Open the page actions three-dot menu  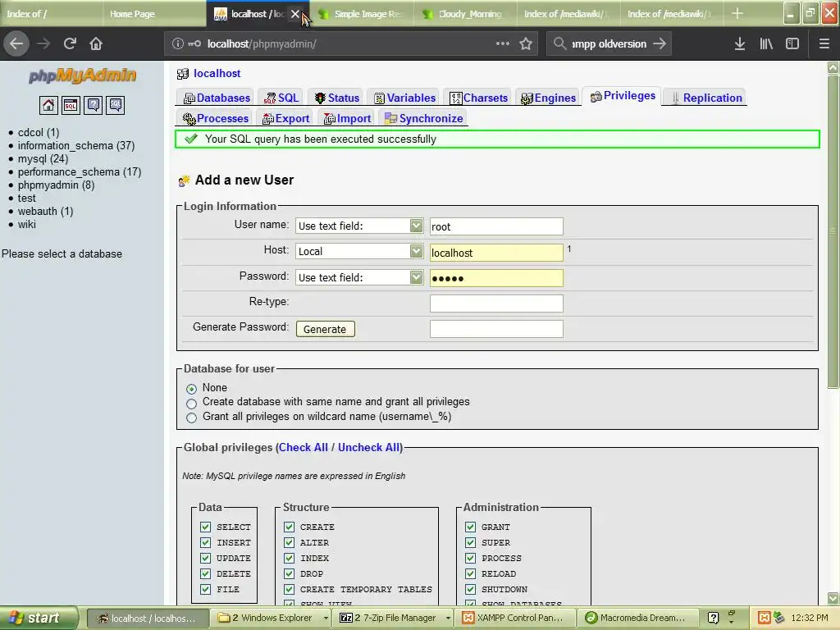(x=503, y=43)
